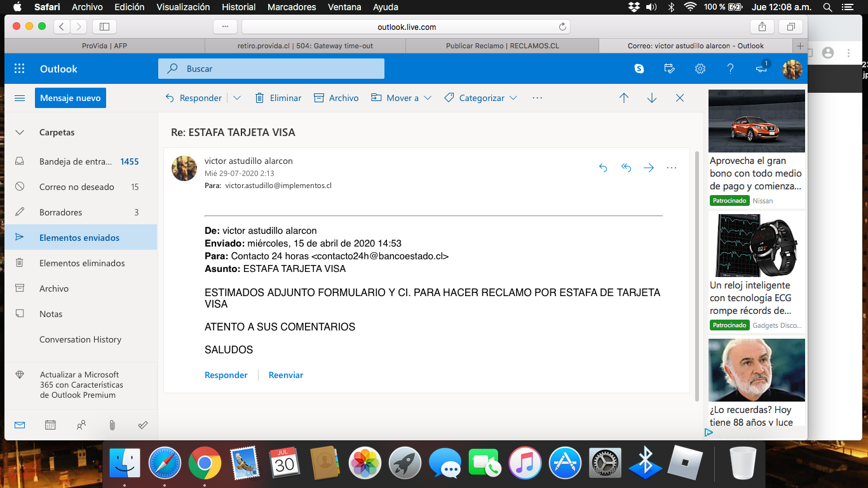Open more toolbar options ellipsis
The image size is (868, 488).
[x=538, y=98]
